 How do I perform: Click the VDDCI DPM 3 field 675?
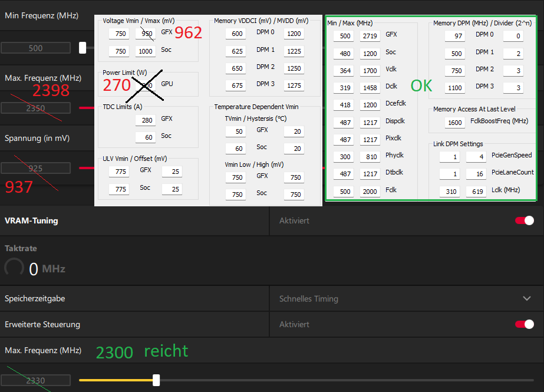(x=236, y=85)
